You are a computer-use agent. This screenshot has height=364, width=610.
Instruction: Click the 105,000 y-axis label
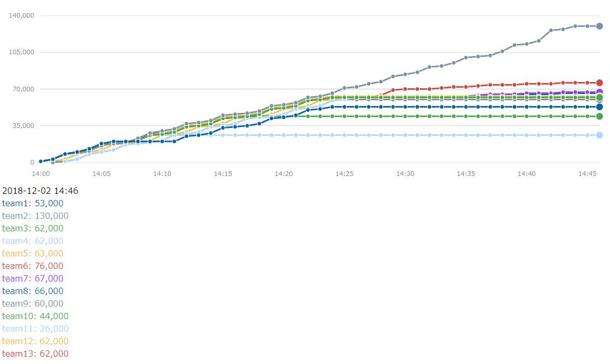(21, 52)
